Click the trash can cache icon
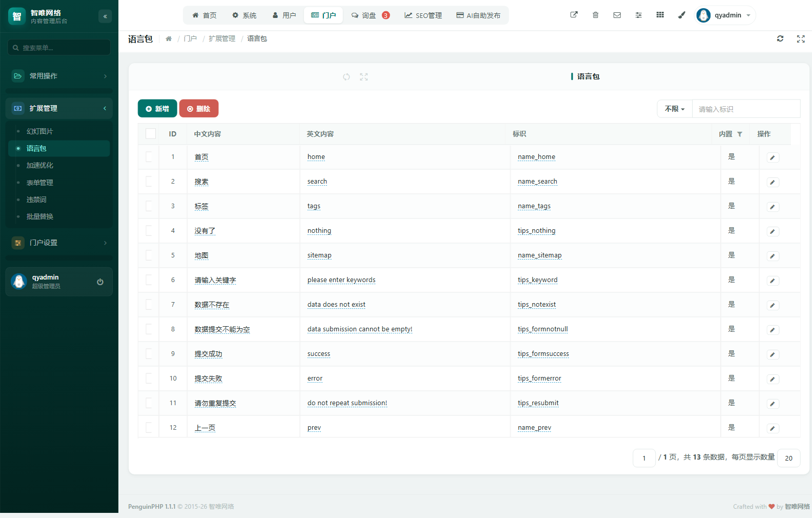This screenshot has width=812, height=518. point(595,15)
